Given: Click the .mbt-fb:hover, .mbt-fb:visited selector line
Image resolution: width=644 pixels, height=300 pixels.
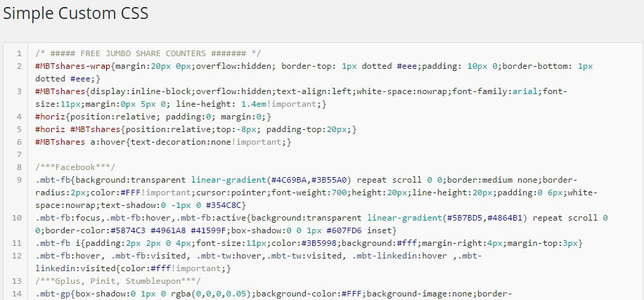Looking at the screenshot, I should (258, 256).
